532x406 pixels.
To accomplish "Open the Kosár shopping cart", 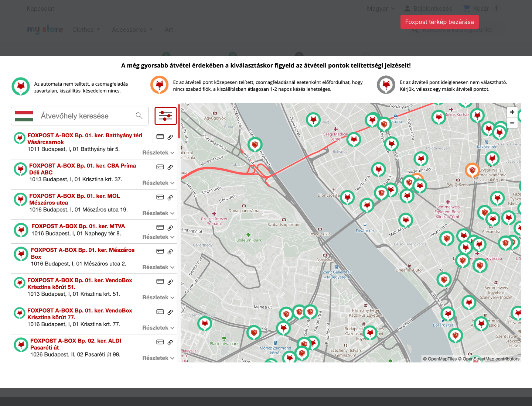I will point(481,8).
